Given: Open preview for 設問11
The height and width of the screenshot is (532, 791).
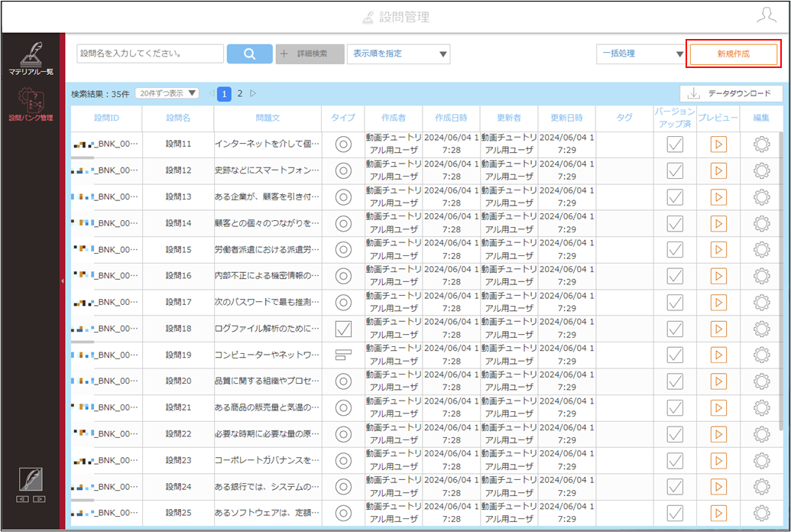Looking at the screenshot, I should (718, 144).
